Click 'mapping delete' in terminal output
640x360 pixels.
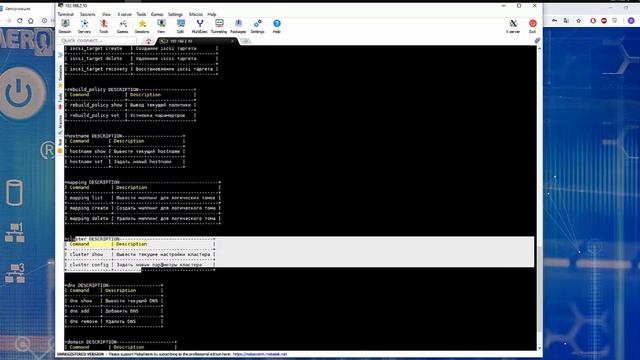89,218
